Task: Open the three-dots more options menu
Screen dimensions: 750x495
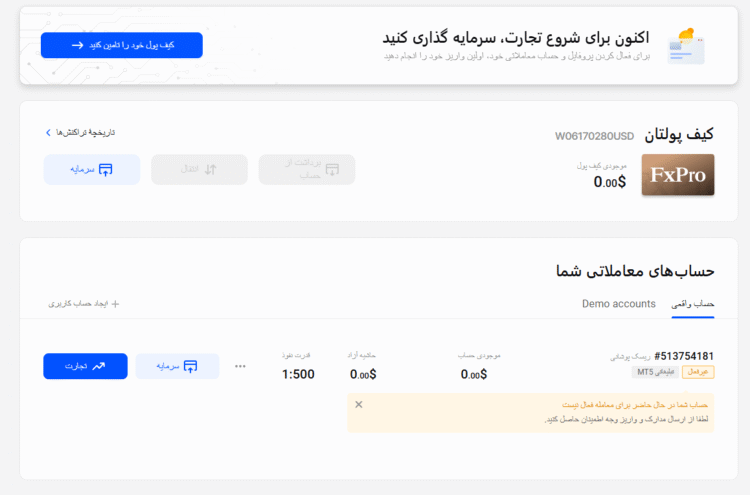Action: [240, 366]
